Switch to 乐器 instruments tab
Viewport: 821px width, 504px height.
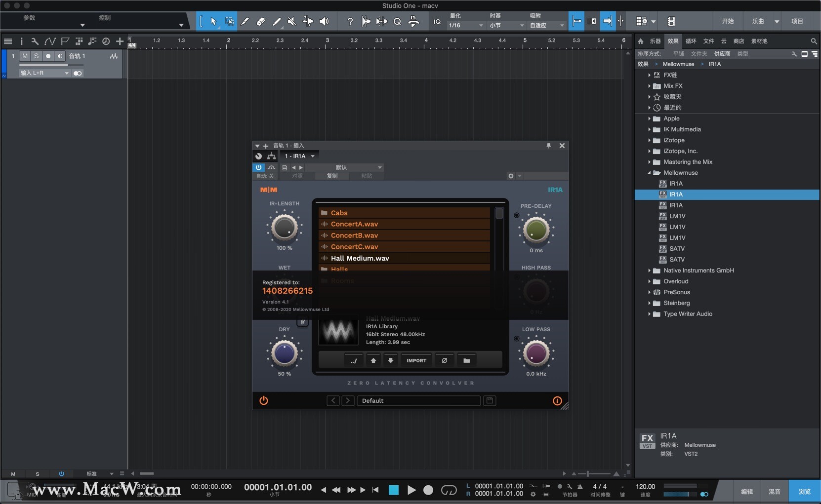click(655, 41)
